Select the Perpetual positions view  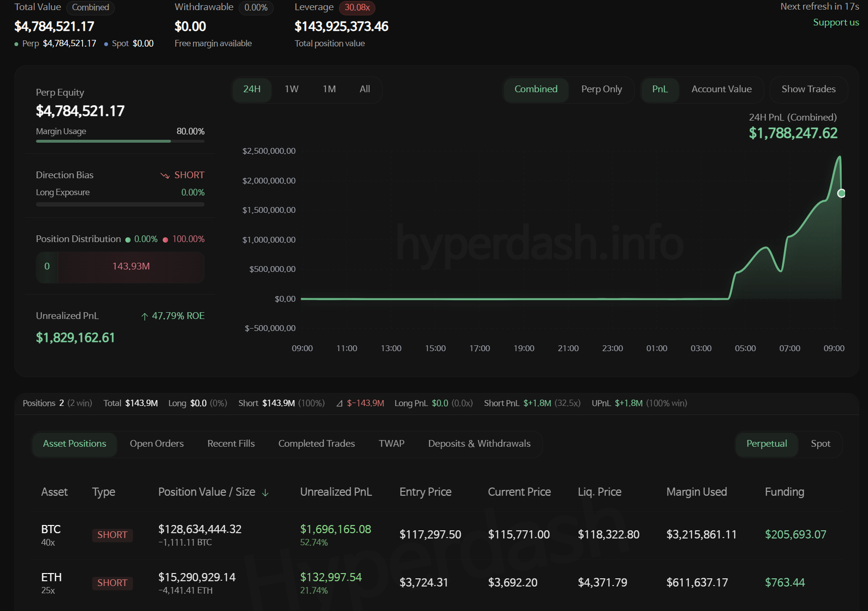point(767,444)
